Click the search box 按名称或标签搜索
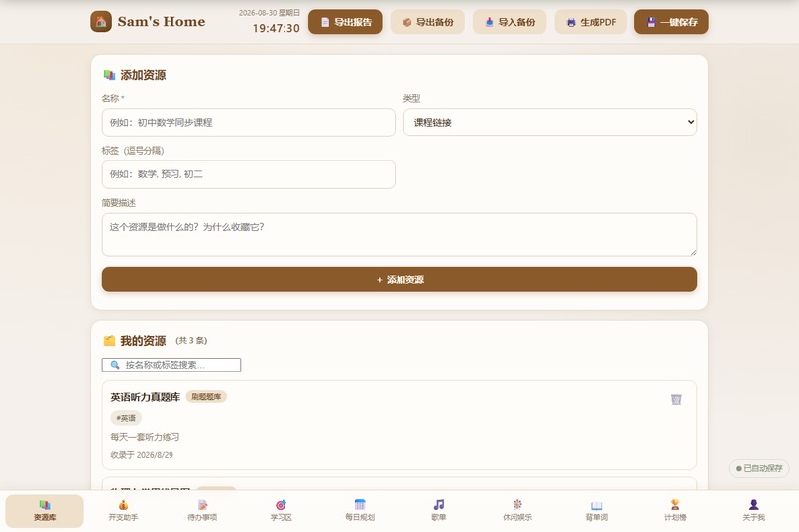This screenshot has height=532, width=799. point(171,365)
